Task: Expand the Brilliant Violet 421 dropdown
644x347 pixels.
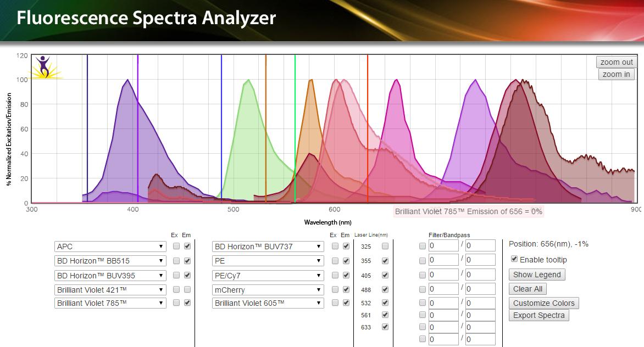Action: point(110,289)
